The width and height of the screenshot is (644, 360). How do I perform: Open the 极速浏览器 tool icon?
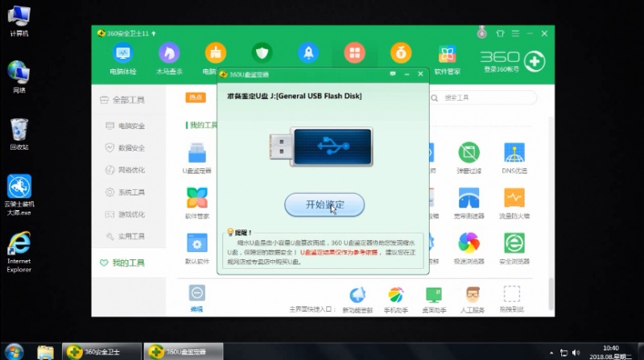469,248
